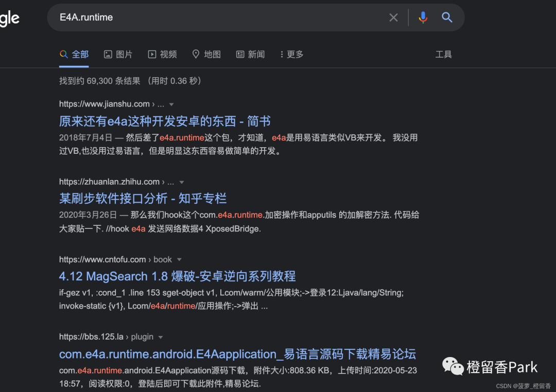This screenshot has height=392, width=556.
Task: Click the snippet text 附件大小:808.36 KB
Action: [291, 370]
